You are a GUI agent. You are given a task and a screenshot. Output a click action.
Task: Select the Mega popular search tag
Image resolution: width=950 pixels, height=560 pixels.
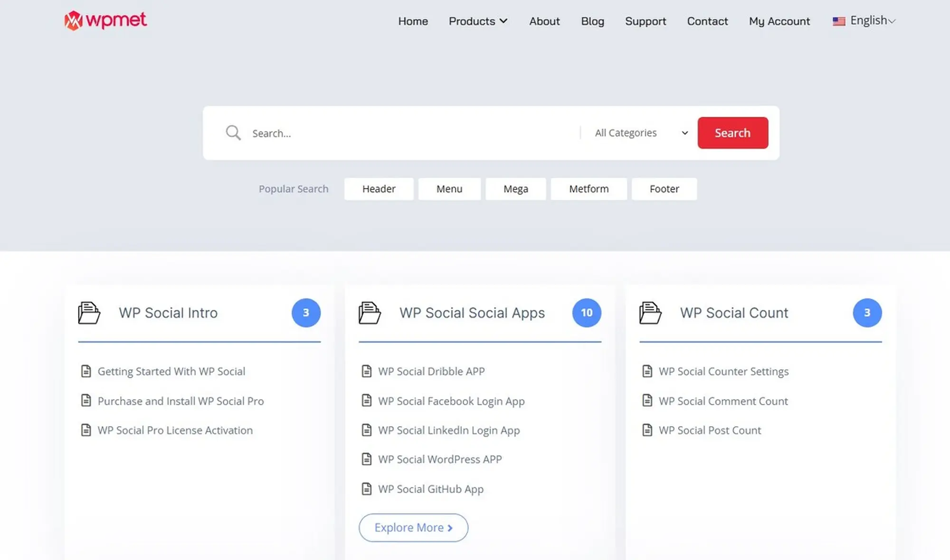[x=516, y=189]
